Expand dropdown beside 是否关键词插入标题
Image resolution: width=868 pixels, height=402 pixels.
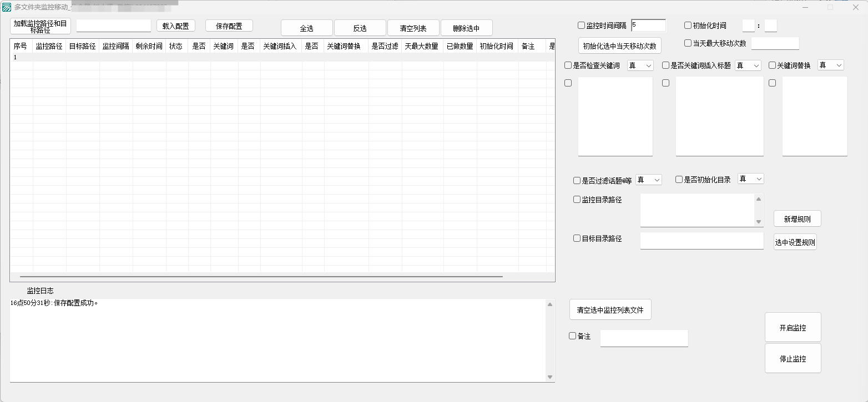748,65
